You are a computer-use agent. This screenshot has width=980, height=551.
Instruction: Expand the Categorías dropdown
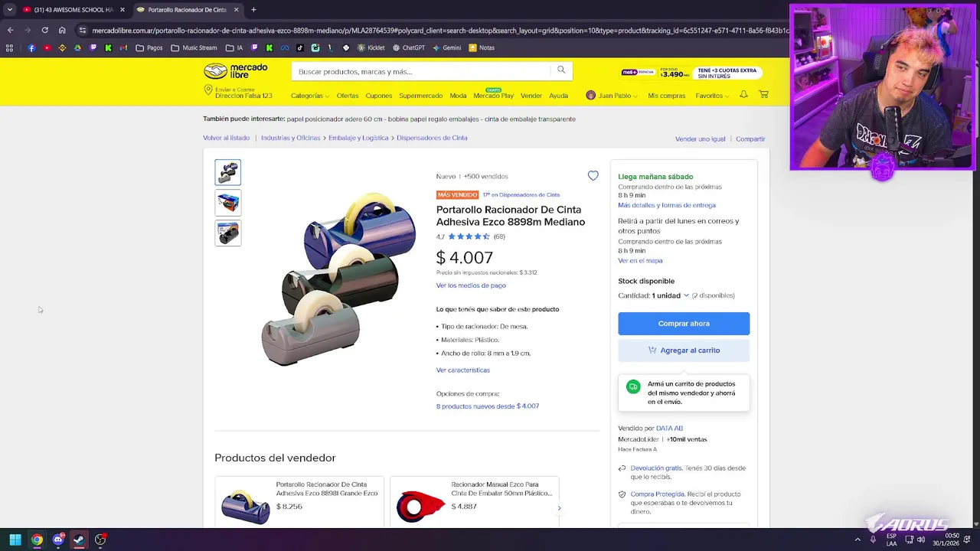[310, 96]
